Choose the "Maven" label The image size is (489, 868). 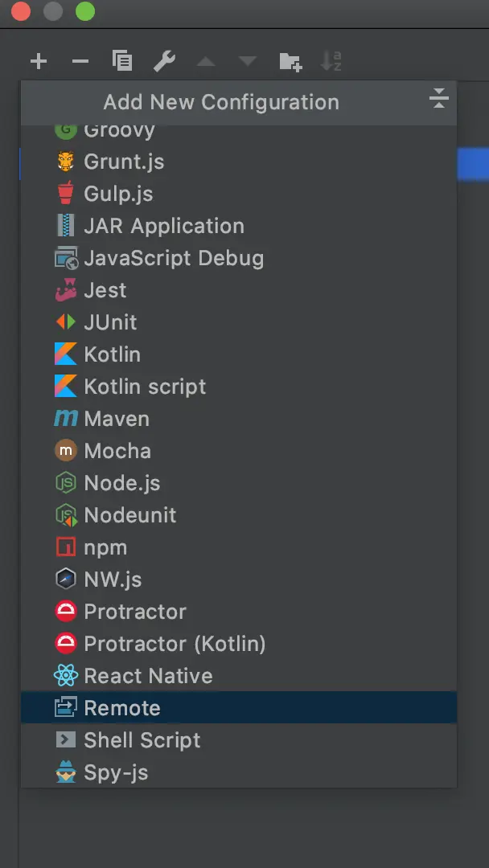click(x=117, y=419)
